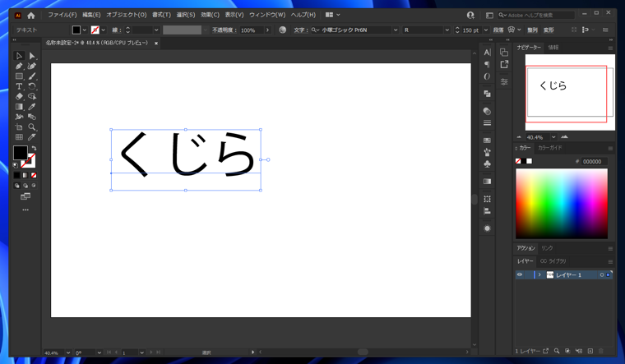
Task: Select the Eraser tool
Action: (x=19, y=96)
